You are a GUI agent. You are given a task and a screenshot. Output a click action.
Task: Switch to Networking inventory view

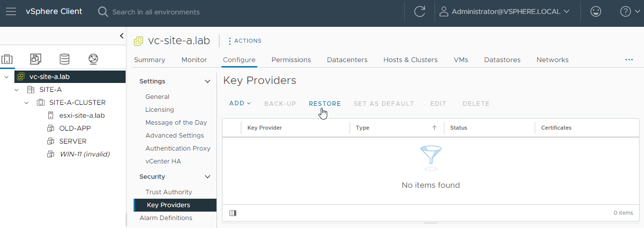93,59
